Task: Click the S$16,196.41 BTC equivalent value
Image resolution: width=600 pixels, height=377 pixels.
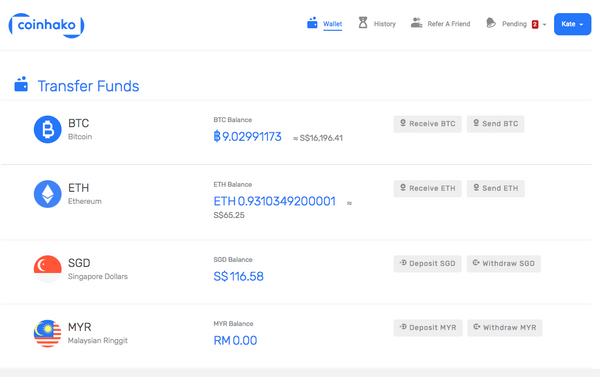Action: 321,138
